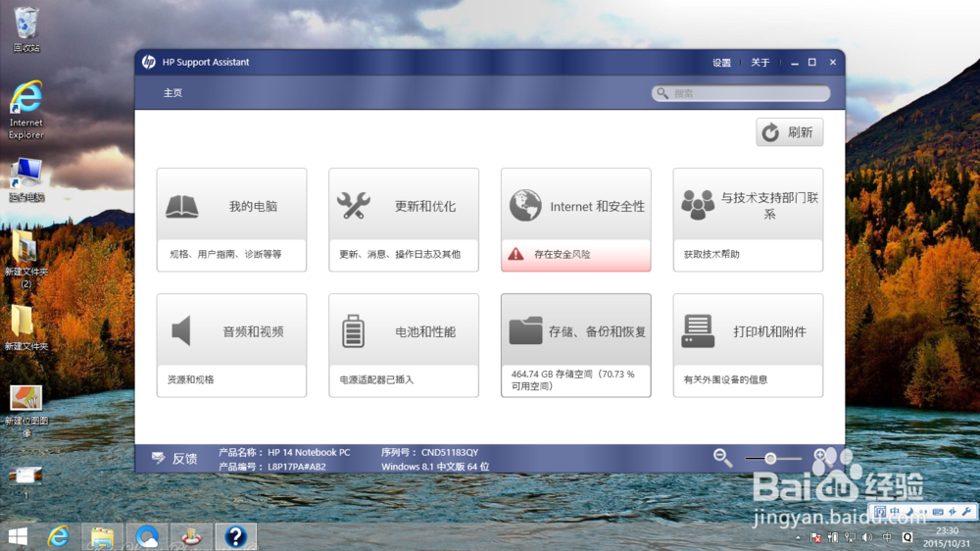The image size is (980, 551).
Task: Click the Action Center flag tray icon
Action: pos(815,537)
